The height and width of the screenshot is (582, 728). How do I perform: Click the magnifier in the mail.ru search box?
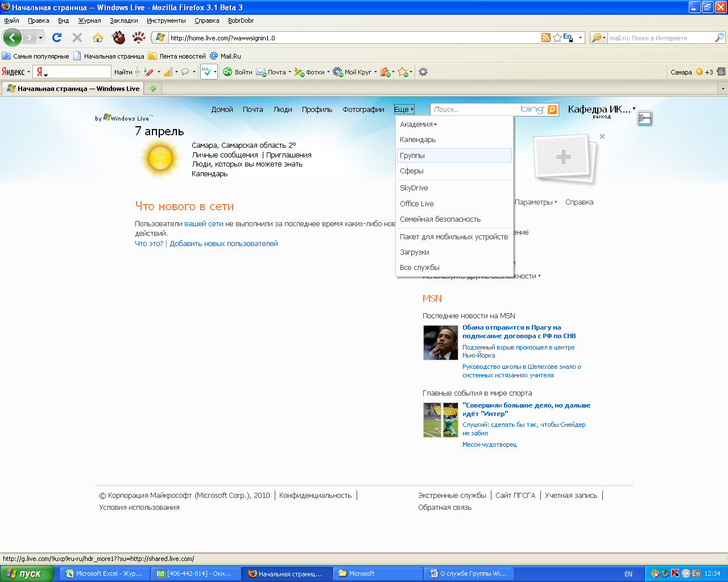point(719,38)
